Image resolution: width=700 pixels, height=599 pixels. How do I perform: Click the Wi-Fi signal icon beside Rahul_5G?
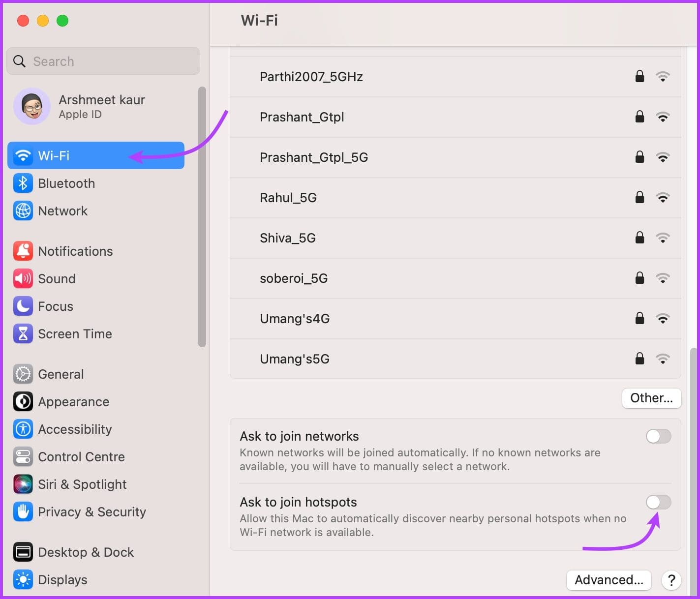[663, 197]
